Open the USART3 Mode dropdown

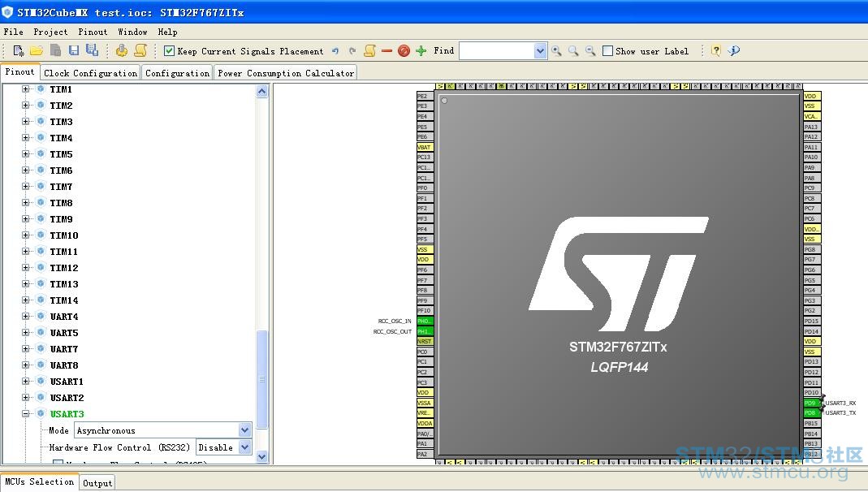point(244,430)
